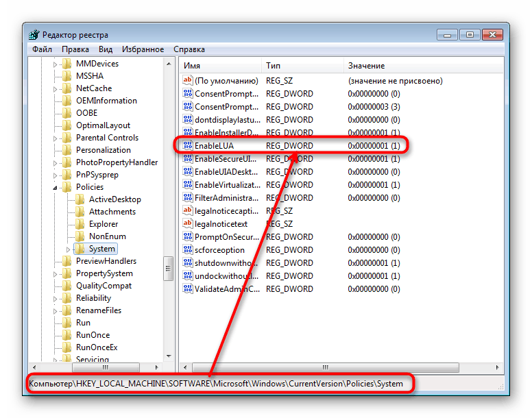Click the values pane scroll-right arrow

(498, 367)
